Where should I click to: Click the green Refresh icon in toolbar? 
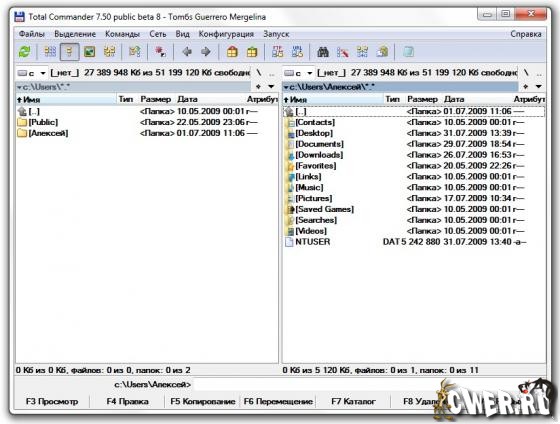pos(25,52)
